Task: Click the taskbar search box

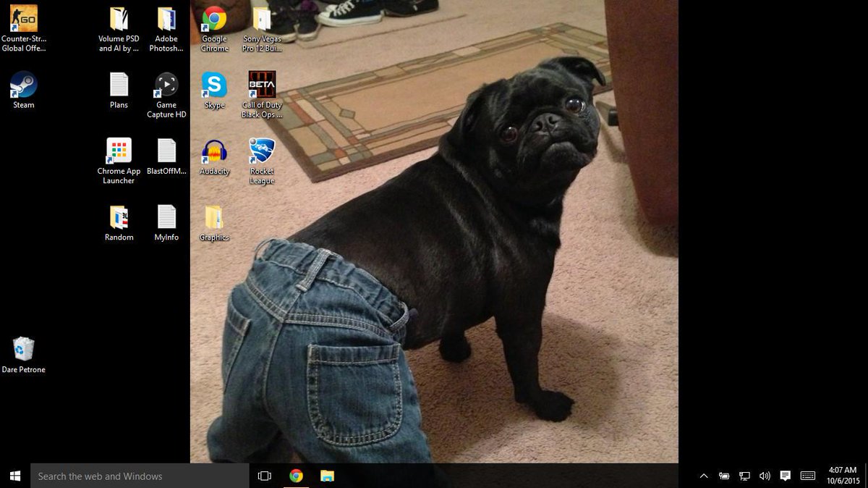Action: [137, 476]
